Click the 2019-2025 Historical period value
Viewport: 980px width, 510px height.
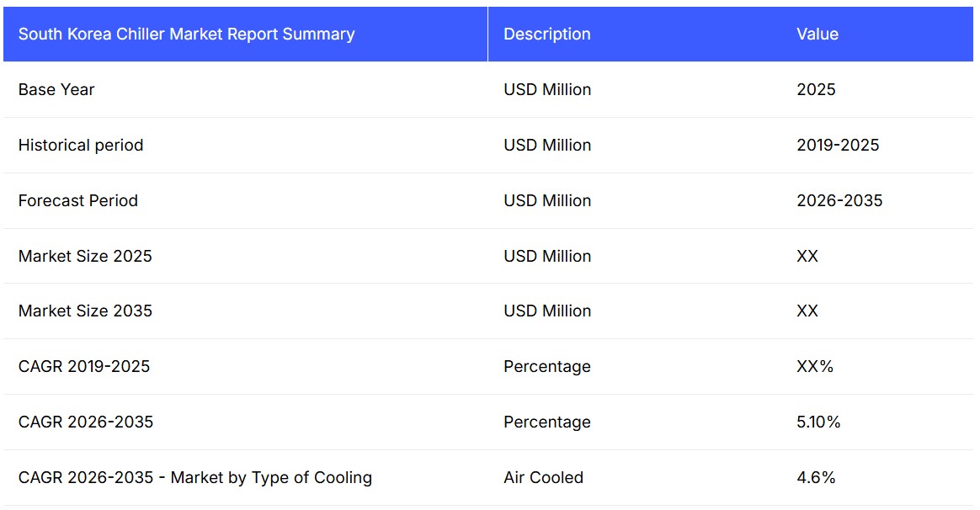pyautogui.click(x=838, y=146)
